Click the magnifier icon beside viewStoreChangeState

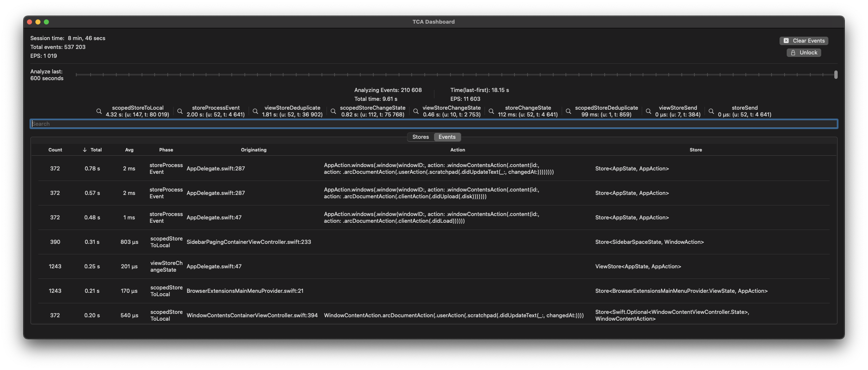(416, 111)
